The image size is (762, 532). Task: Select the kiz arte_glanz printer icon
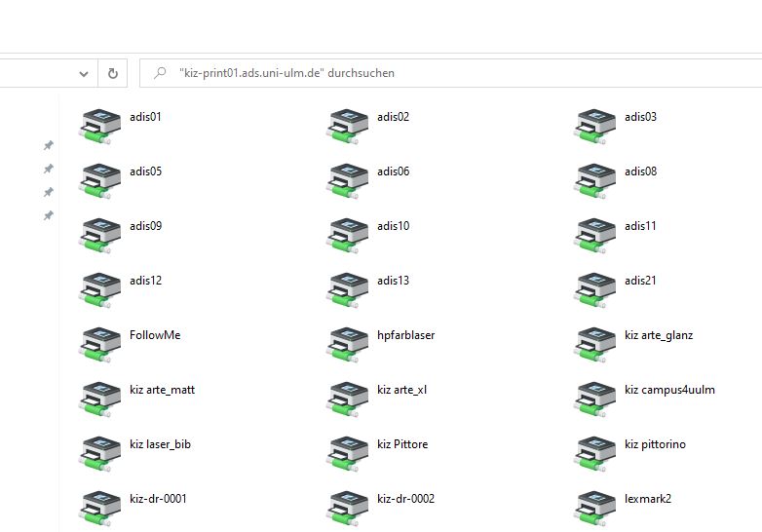595,343
